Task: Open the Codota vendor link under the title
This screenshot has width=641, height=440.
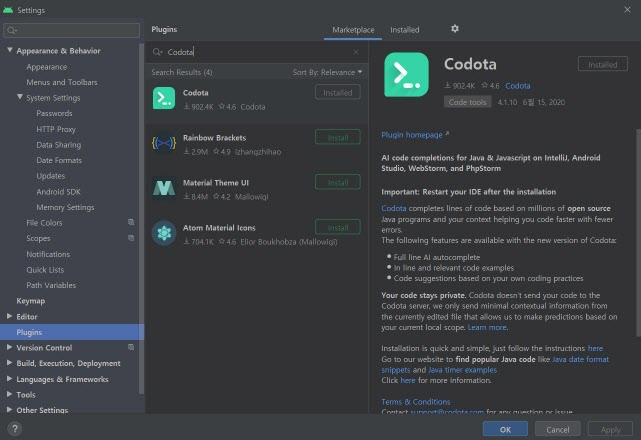Action: tap(518, 86)
